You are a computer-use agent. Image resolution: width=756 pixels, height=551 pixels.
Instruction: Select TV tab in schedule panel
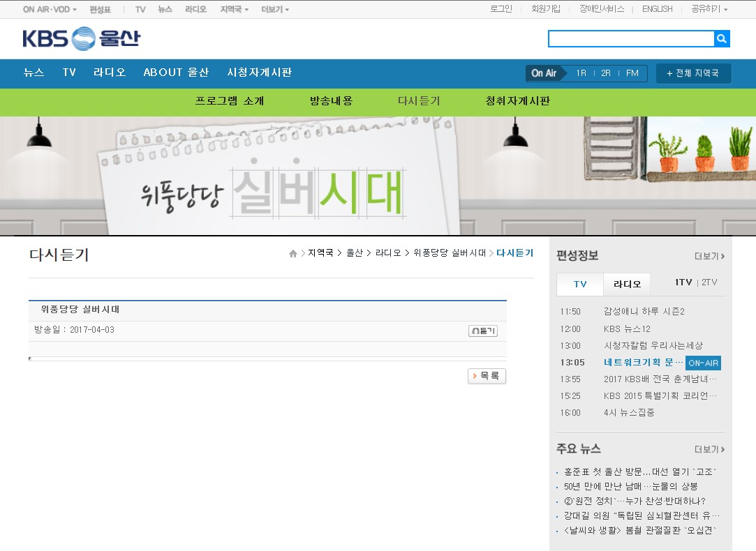[580, 284]
